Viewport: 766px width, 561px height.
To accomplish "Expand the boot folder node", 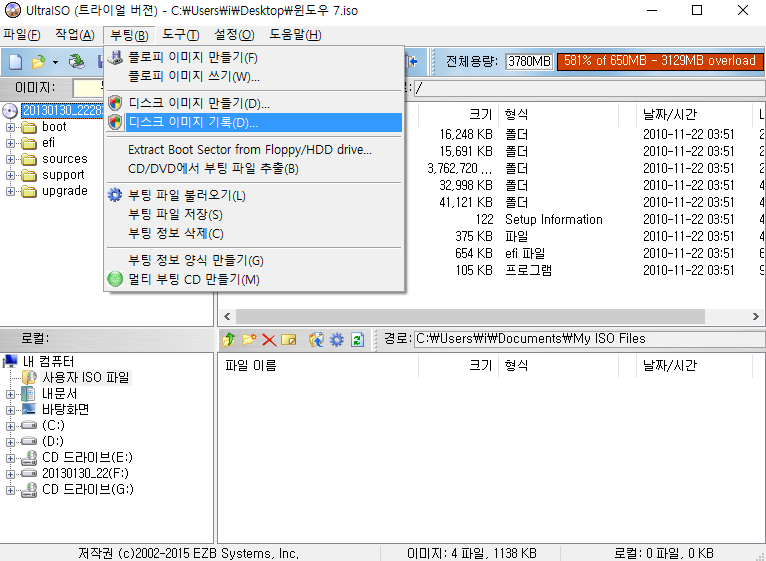I will click(x=10, y=128).
